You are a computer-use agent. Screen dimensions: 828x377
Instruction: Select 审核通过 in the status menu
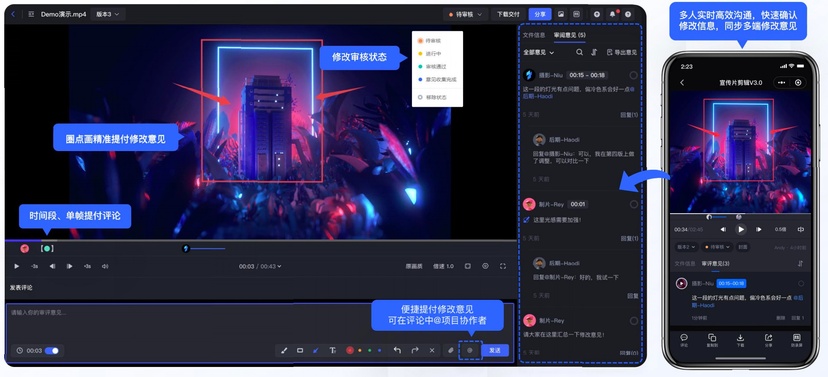(x=437, y=67)
